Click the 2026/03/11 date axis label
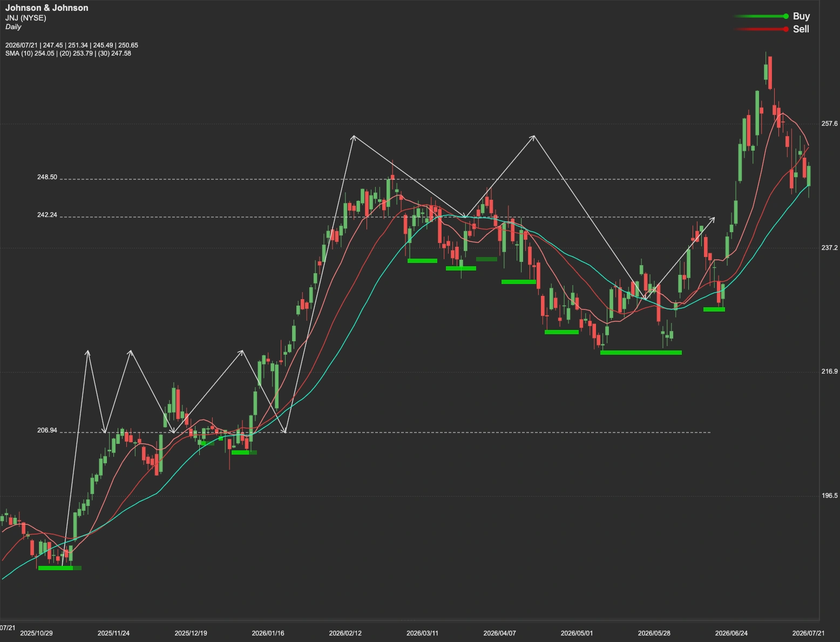 pyautogui.click(x=422, y=633)
